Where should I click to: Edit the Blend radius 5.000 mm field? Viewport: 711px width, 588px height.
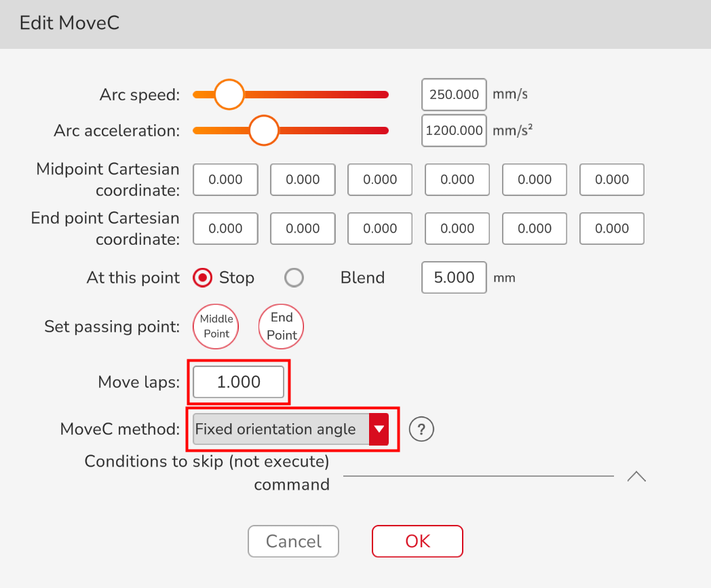454,277
